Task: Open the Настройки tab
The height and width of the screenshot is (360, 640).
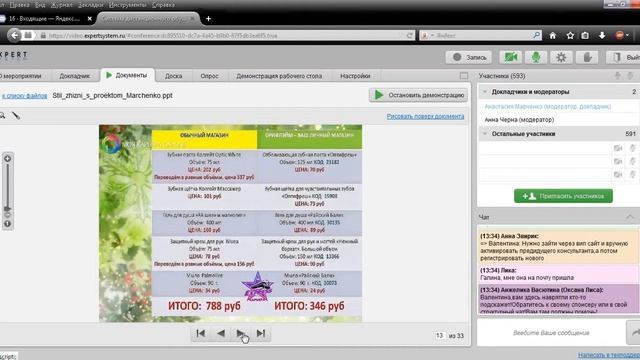Action: [x=355, y=76]
